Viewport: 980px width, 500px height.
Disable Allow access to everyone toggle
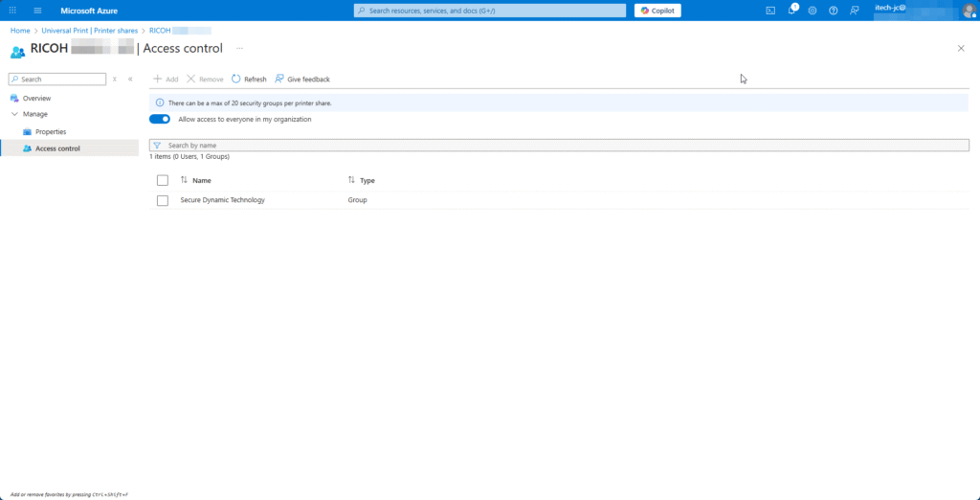click(160, 120)
